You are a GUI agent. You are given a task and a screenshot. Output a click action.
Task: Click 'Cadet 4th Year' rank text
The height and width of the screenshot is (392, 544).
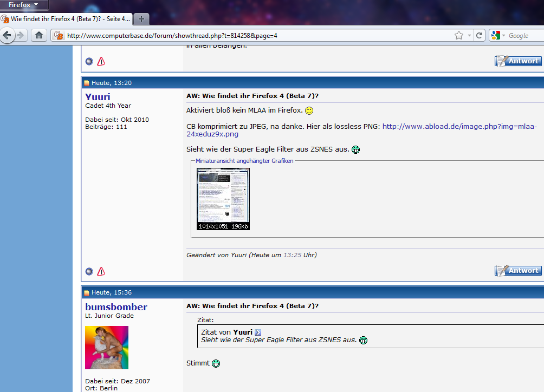point(108,106)
